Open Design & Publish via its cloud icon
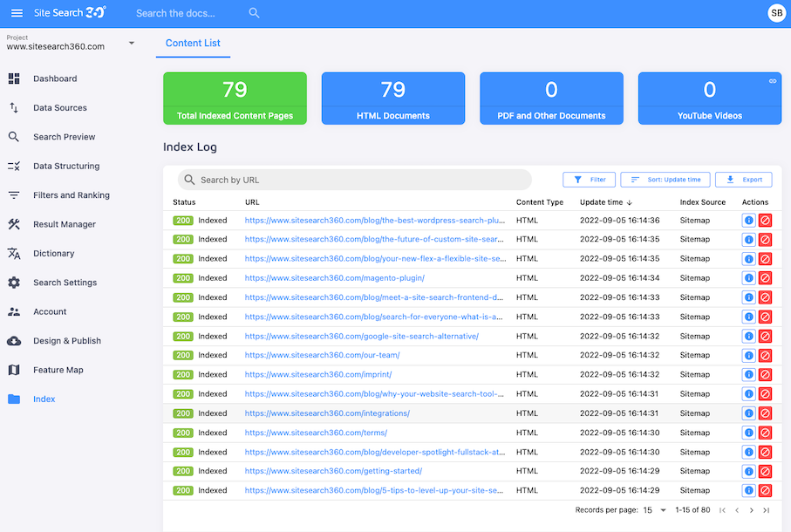The height and width of the screenshot is (532, 791). (15, 340)
